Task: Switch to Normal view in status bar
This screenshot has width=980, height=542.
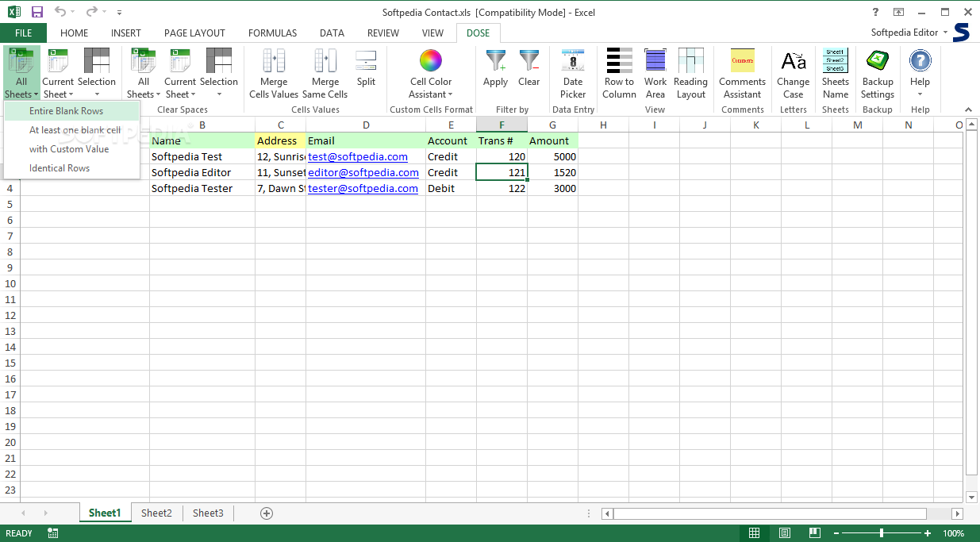Action: coord(755,533)
